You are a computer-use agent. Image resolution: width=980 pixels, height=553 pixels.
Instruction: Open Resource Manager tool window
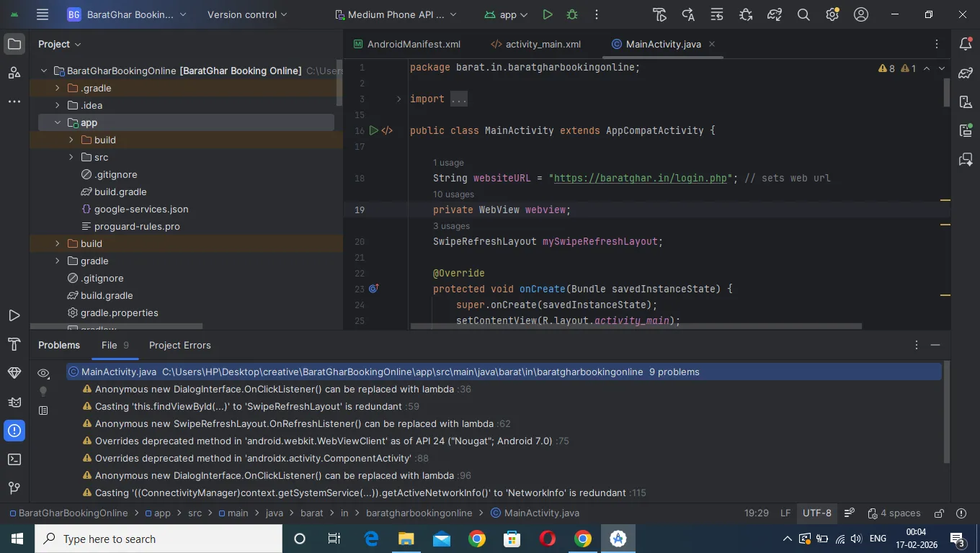tap(14, 73)
